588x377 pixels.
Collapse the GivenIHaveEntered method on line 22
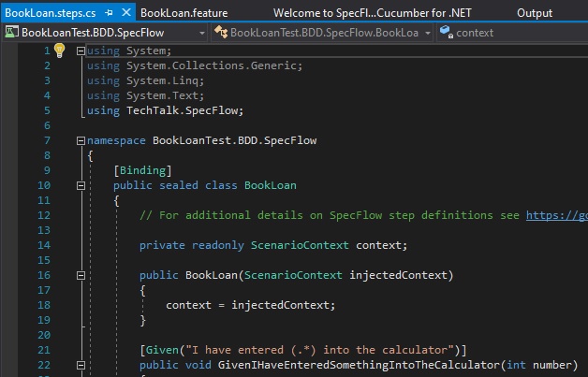(x=81, y=366)
